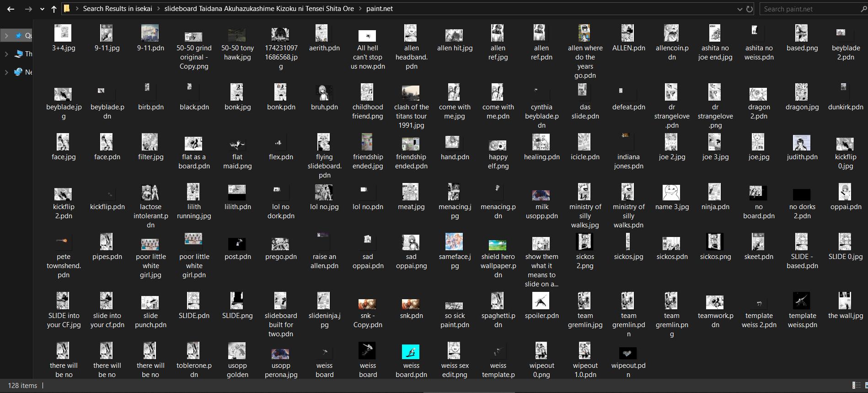Select 'ministry of silly walks.jpg'
This screenshot has width=868, height=393.
tap(585, 206)
